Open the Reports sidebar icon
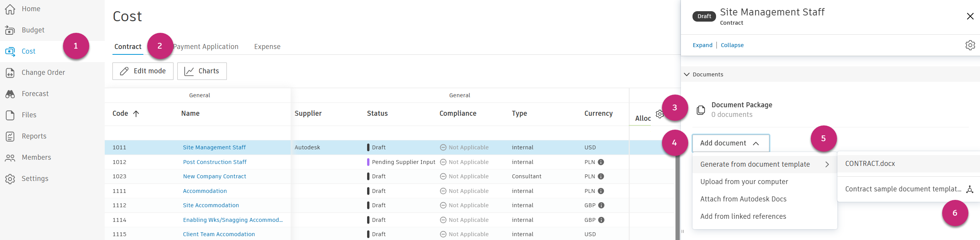The width and height of the screenshot is (980, 240). (10, 136)
